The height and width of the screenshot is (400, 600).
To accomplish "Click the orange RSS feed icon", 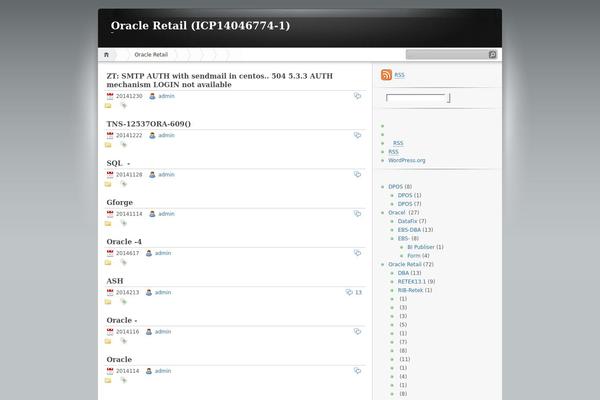I will tap(386, 75).
